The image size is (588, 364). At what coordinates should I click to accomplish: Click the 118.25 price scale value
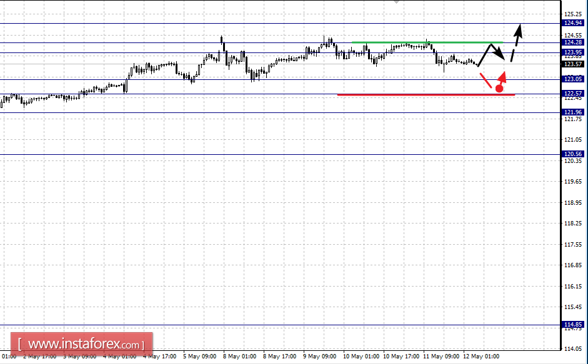(x=573, y=224)
